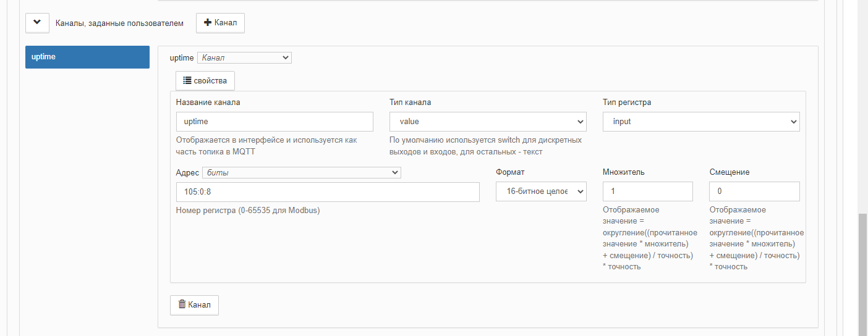
Task: Open the Канал dropdown beside uptime heading
Action: (x=244, y=57)
